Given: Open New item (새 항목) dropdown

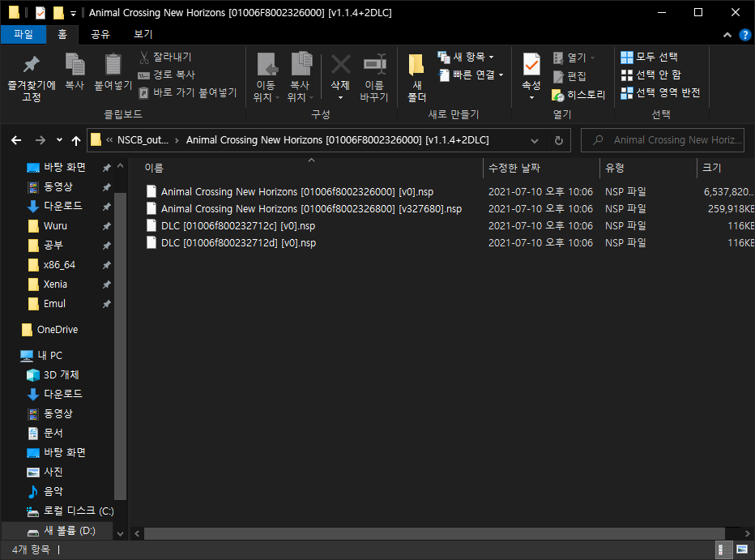Looking at the screenshot, I should [x=466, y=58].
